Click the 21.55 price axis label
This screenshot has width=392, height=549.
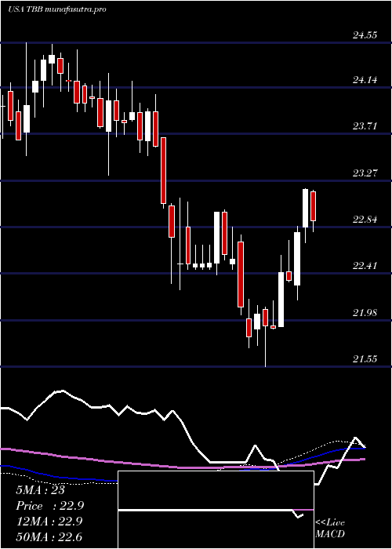[x=365, y=359]
